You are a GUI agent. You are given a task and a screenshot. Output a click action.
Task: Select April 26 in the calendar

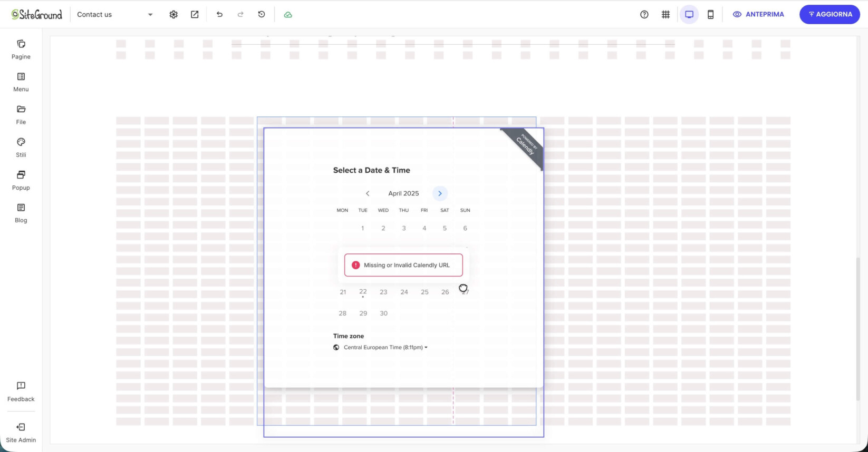click(445, 292)
